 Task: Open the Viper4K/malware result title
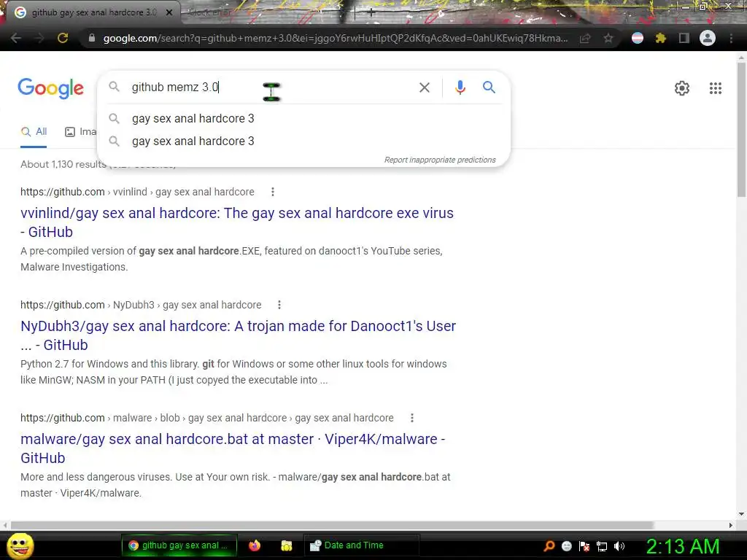pos(233,448)
